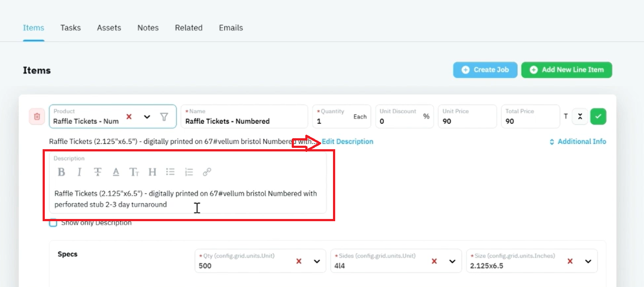Open the Product filter funnel icon

[164, 117]
